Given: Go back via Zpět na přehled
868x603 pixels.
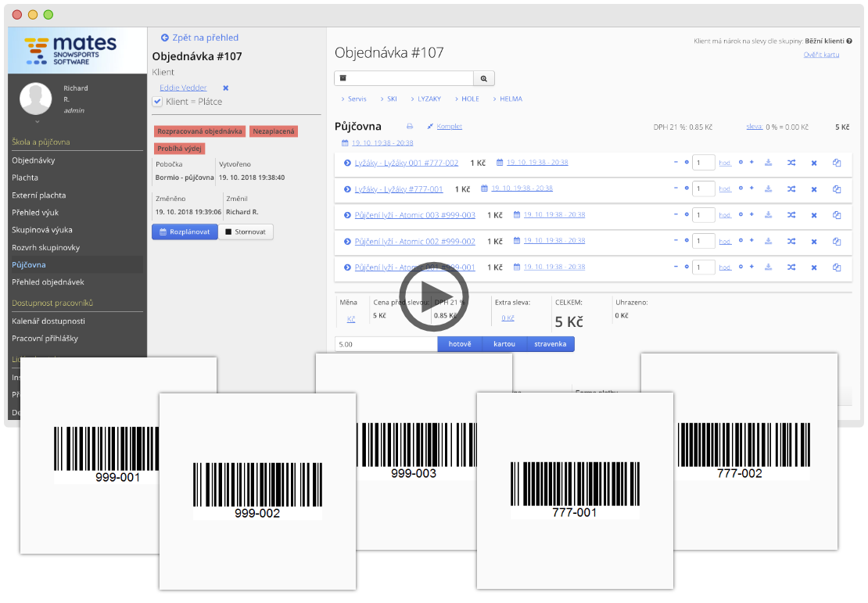Looking at the screenshot, I should 200,38.
